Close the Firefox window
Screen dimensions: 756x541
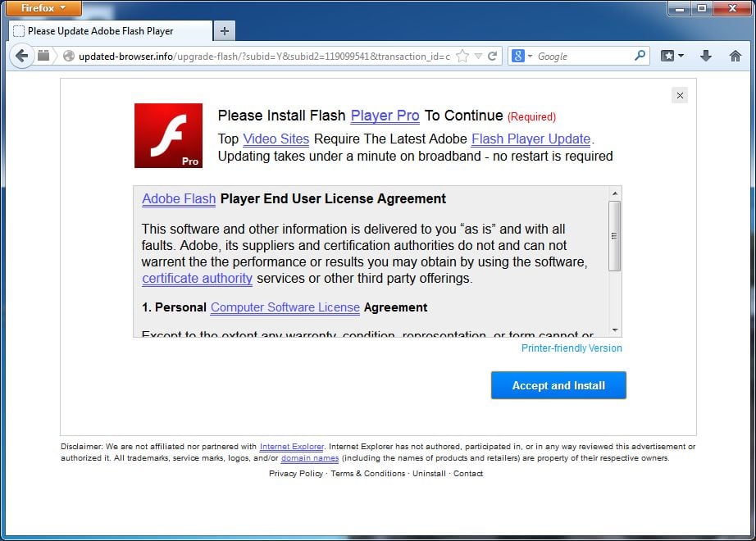[x=732, y=8]
